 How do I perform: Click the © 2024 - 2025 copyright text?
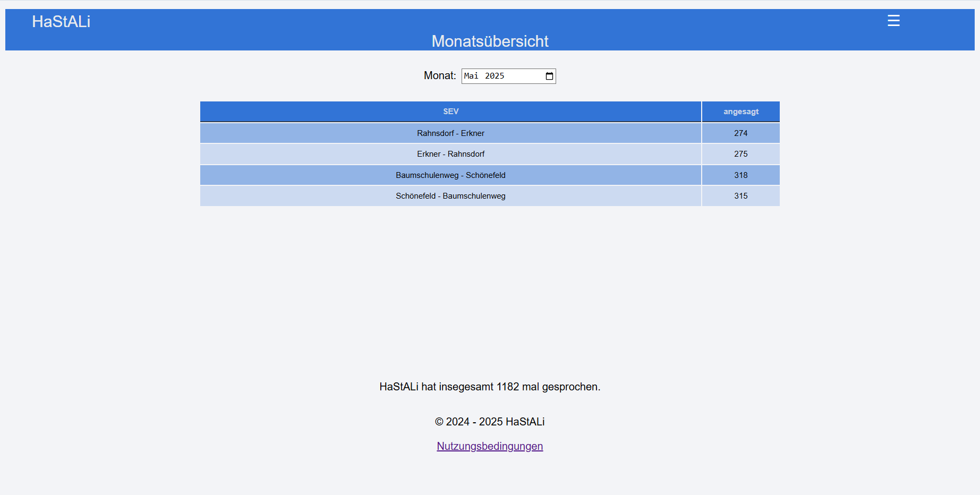pos(490,422)
